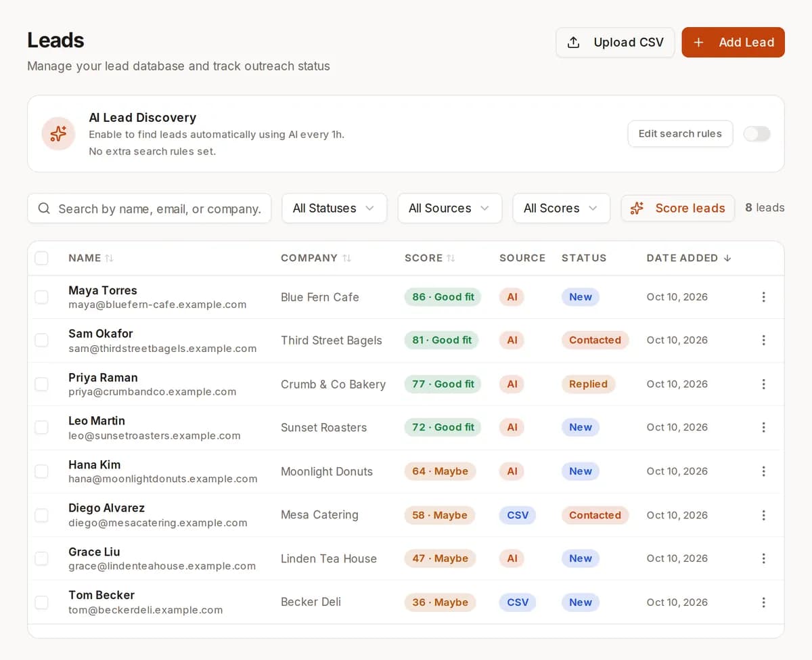Click the 58 · Maybe score badge
The image size is (812, 660).
coord(440,515)
